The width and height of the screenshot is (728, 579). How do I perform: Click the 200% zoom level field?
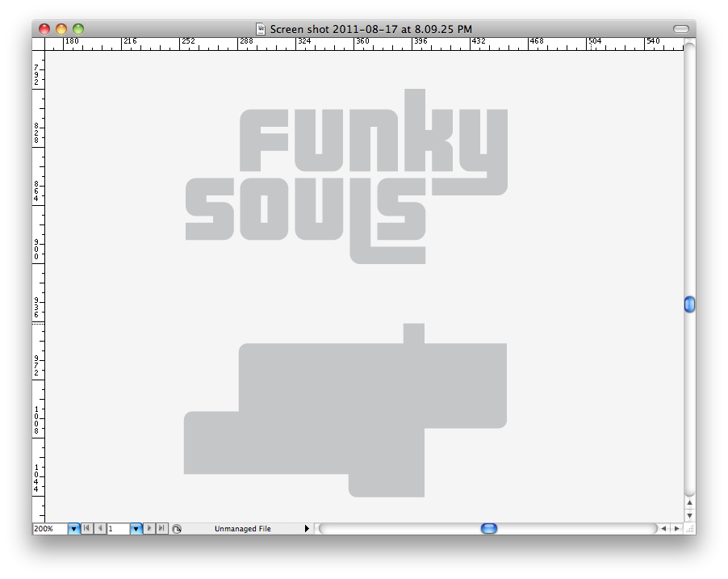50,528
